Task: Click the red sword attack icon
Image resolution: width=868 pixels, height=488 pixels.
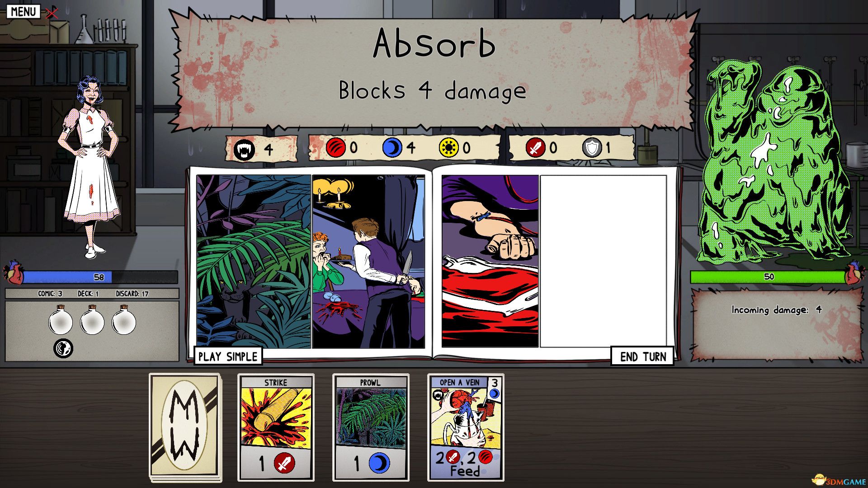Action: (x=536, y=148)
